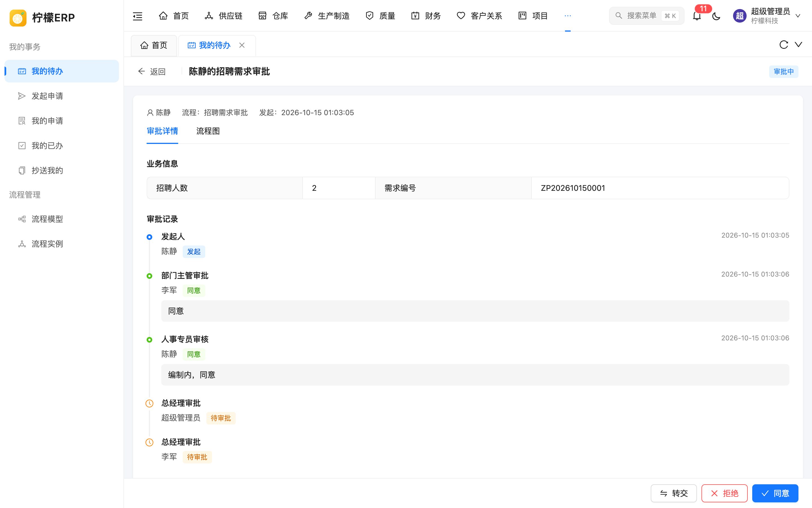This screenshot has width=812, height=508.
Task: Toggle dark mode moon icon
Action: pyautogui.click(x=716, y=16)
